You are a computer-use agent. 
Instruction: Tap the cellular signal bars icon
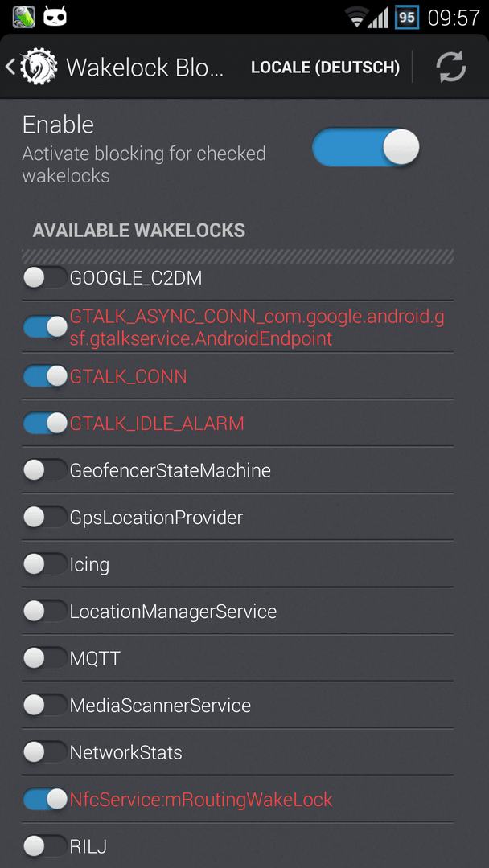point(379,18)
